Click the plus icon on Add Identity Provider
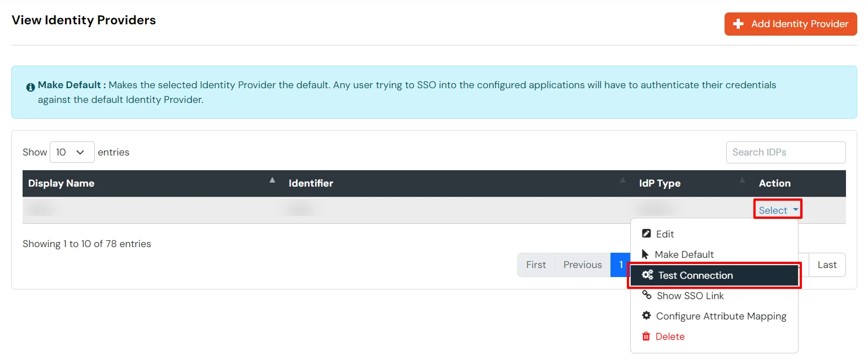868x363 pixels. click(739, 24)
